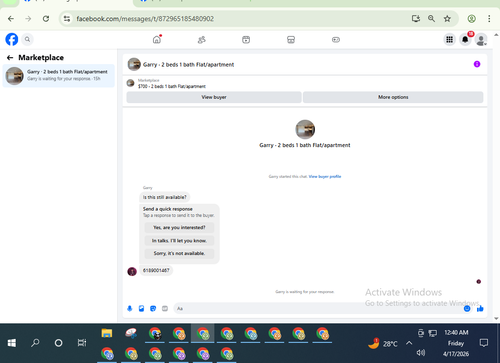This screenshot has width=500, height=363.
Task: Click More options button
Action: click(x=393, y=97)
